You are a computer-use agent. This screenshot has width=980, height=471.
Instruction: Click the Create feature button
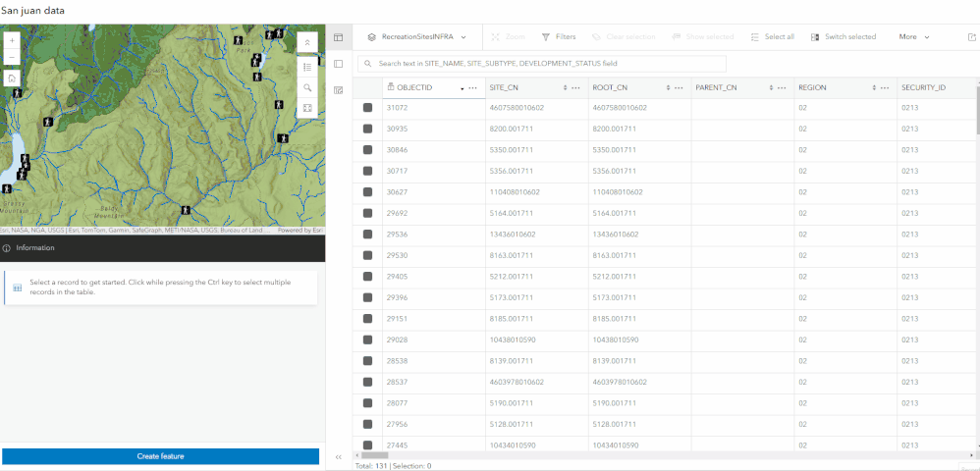(161, 456)
